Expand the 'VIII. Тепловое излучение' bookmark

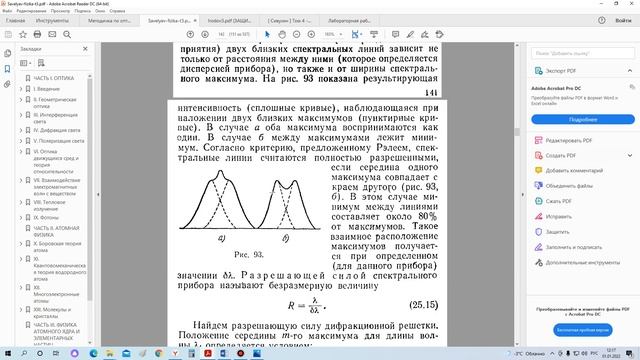(21, 202)
